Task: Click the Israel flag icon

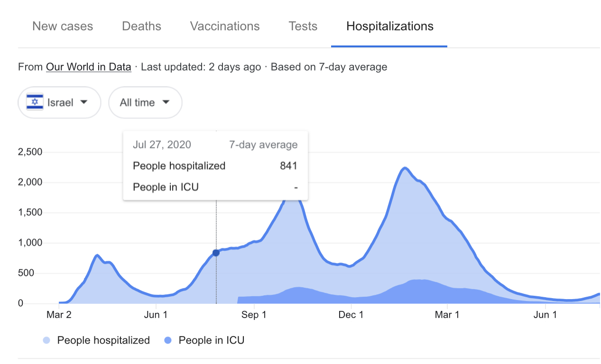Action: tap(35, 102)
